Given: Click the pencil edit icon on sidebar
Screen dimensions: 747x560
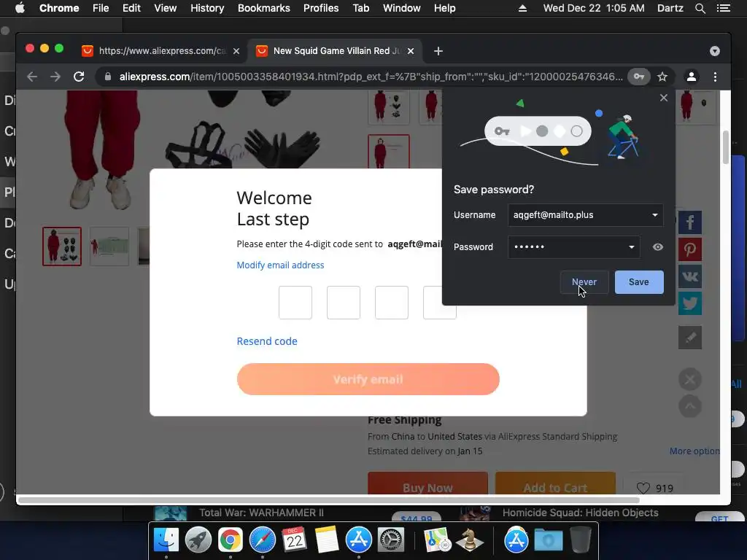Looking at the screenshot, I should coord(690,338).
